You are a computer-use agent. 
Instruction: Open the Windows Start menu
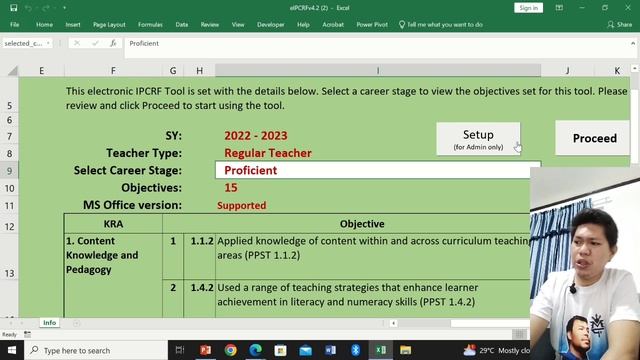12,350
